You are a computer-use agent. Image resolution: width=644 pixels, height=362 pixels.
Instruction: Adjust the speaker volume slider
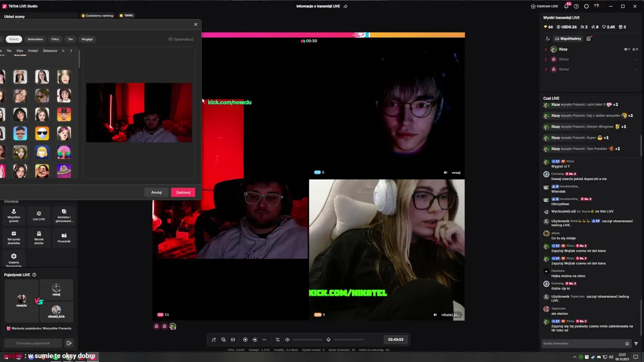click(307, 339)
